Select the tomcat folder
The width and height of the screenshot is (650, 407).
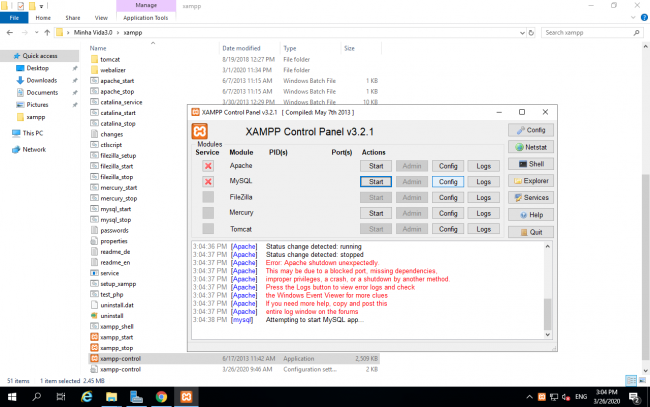(x=110, y=59)
